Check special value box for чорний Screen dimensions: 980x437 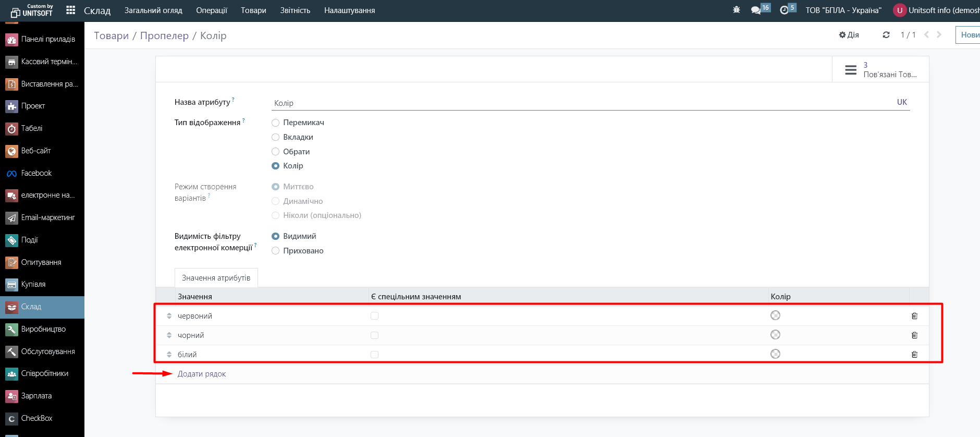(374, 335)
